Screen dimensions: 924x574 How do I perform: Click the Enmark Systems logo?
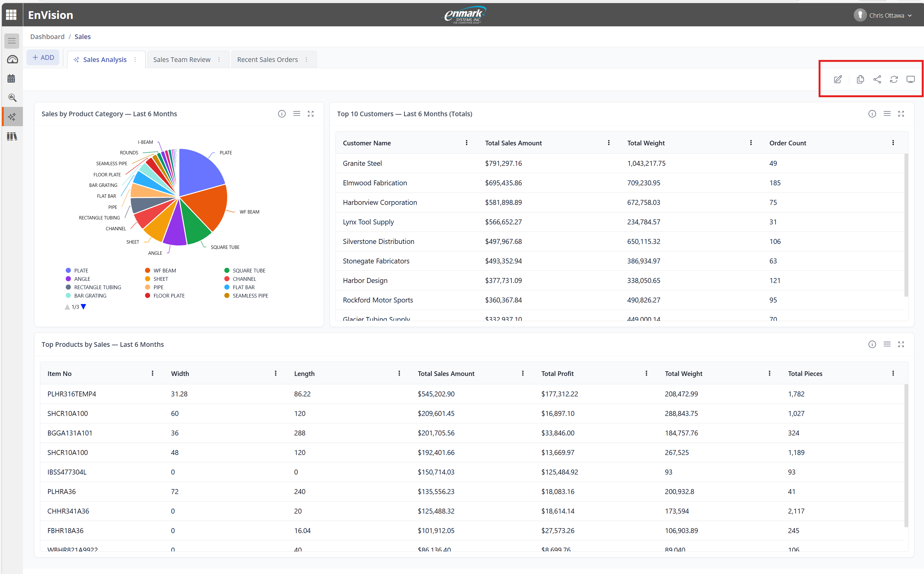(x=465, y=15)
